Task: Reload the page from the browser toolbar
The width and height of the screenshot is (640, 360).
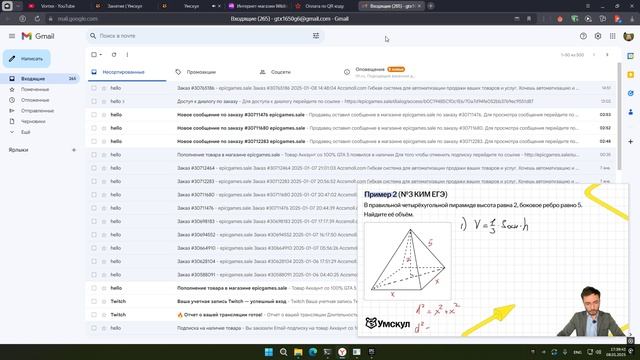Action: (x=37, y=19)
